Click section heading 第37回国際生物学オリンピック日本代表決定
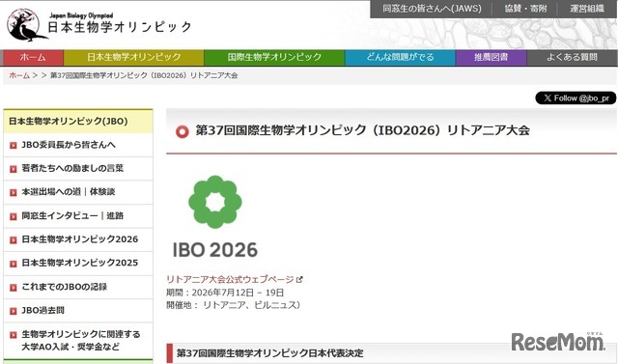Viewport: 618px width, 364px height. coord(270,353)
